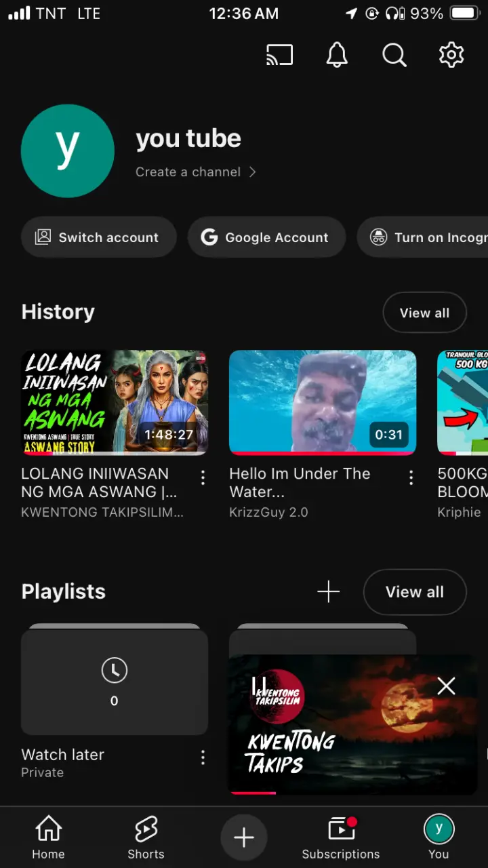Tap the Playlists section heading
The image size is (488, 868).
(63, 591)
